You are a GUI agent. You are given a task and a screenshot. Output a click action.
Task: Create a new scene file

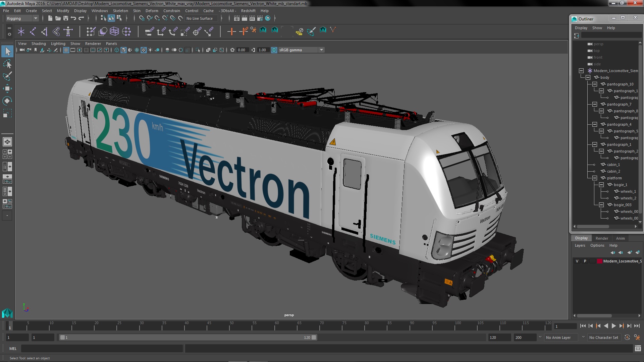click(x=50, y=18)
